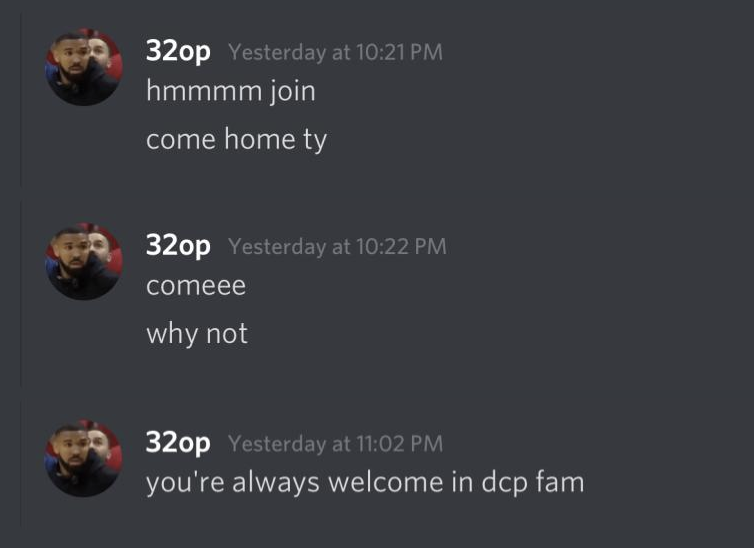Click the vertical bar left of the first avatar
Viewport: 754px width, 548px height.
(x=21, y=100)
